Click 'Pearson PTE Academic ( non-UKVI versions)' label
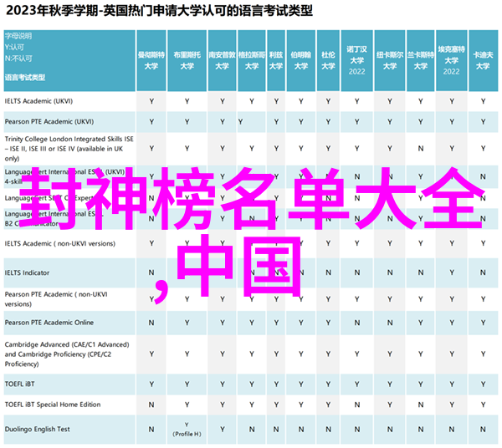The image size is (502, 448). point(56,299)
